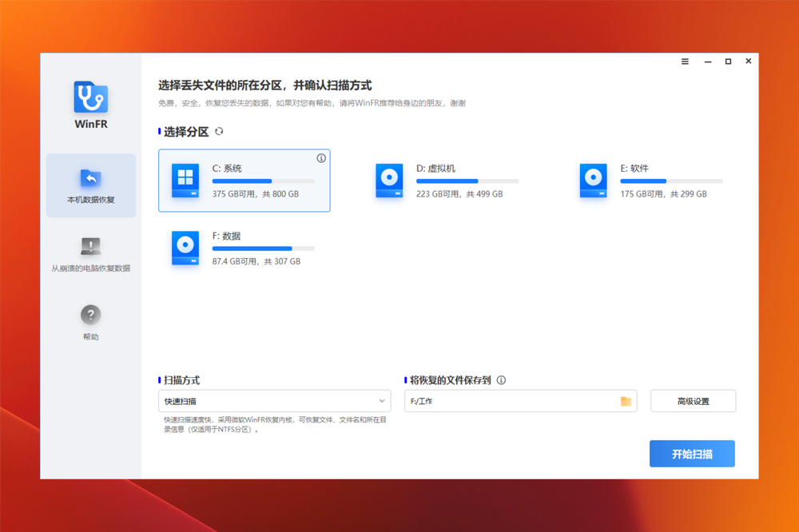The height and width of the screenshot is (532, 799).
Task: Click the crashed computer warning icon
Action: (x=91, y=247)
